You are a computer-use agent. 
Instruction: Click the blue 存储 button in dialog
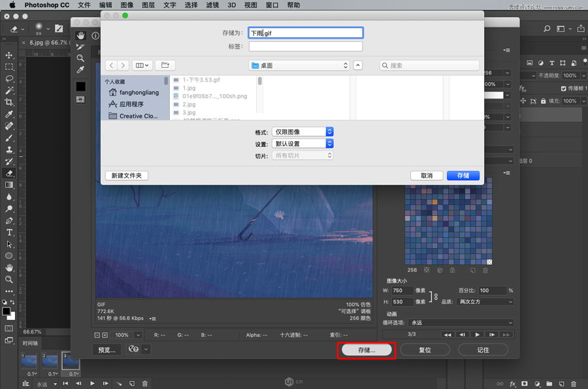pyautogui.click(x=463, y=176)
